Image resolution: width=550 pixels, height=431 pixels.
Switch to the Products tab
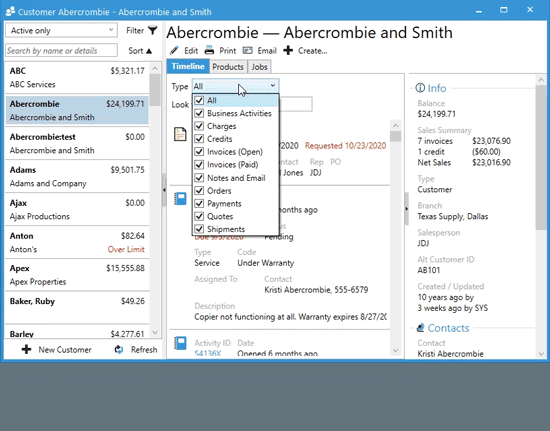(228, 67)
